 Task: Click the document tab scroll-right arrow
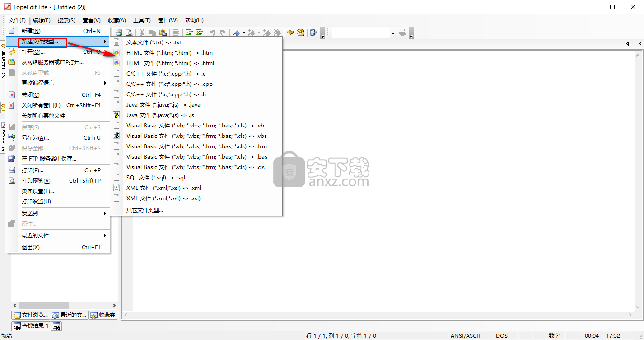pyautogui.click(x=634, y=43)
